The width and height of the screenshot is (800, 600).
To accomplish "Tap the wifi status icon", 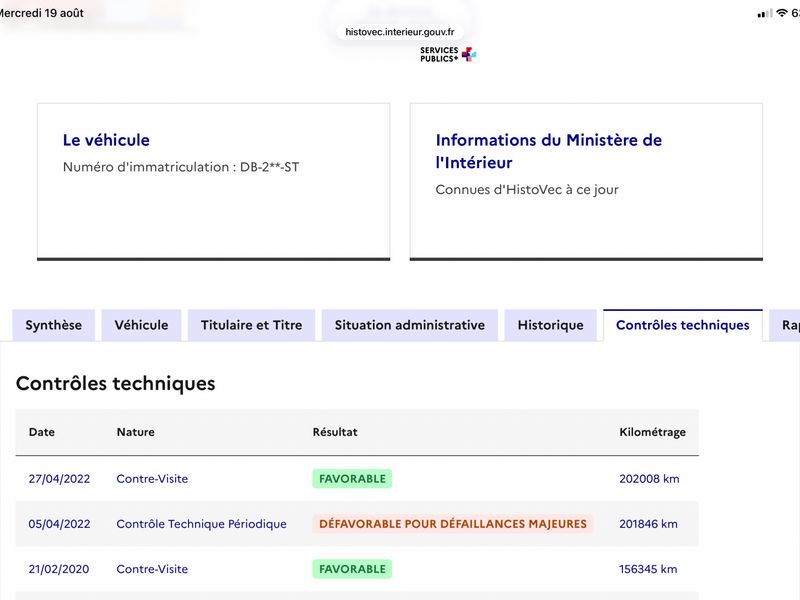I will coord(782,13).
